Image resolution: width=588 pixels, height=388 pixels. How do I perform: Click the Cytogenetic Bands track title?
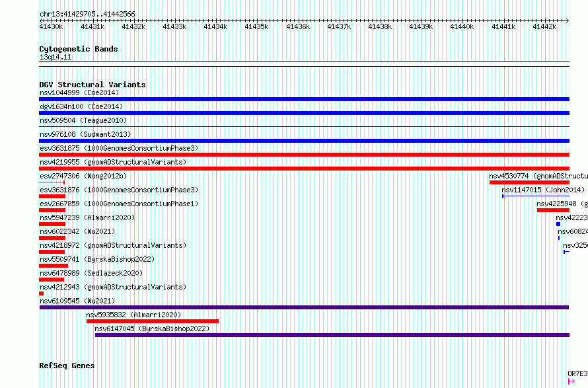pos(79,49)
